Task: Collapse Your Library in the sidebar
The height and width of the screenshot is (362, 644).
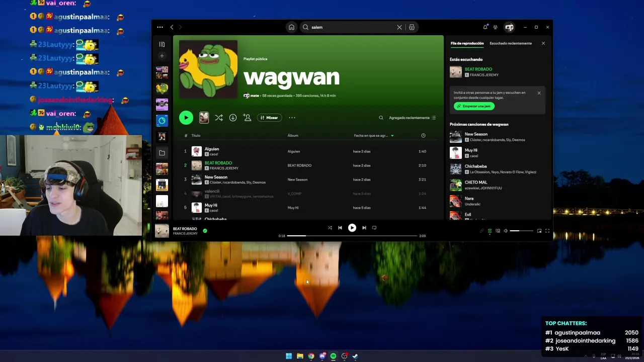Action: coord(162,44)
